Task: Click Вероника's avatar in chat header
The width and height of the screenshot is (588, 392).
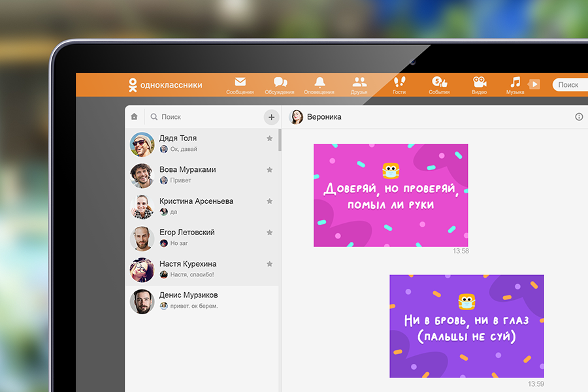Action: [296, 117]
